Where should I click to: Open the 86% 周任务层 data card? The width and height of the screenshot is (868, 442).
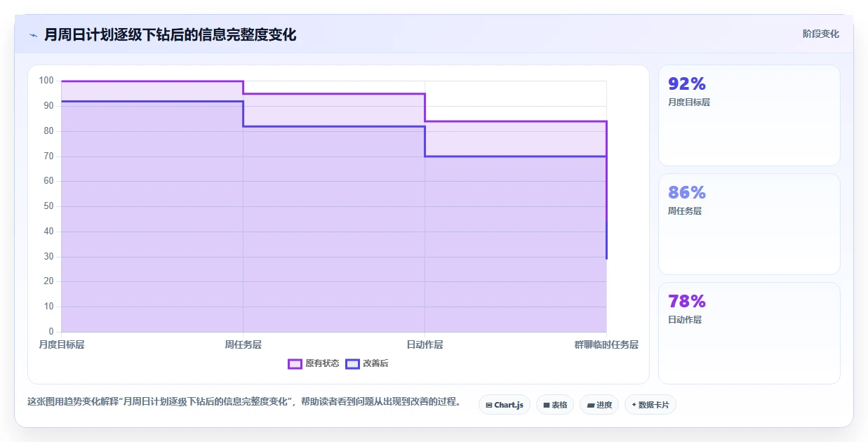click(x=749, y=225)
